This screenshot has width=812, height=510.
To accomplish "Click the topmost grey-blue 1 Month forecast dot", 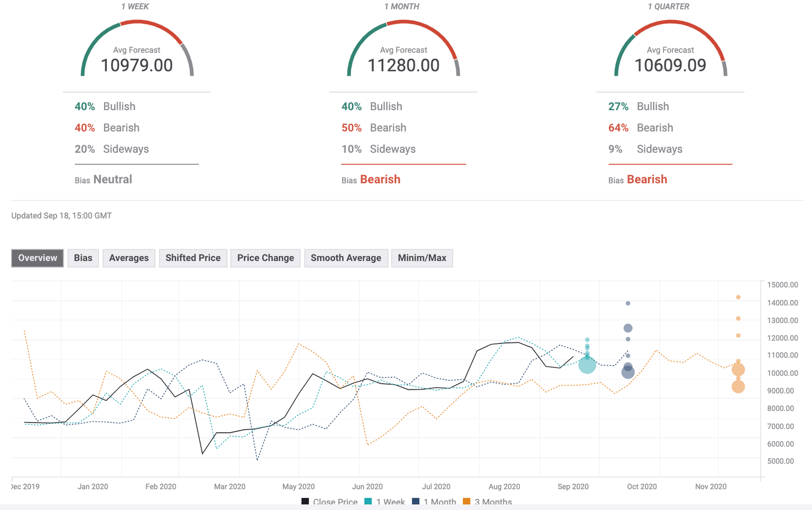I will pos(628,303).
